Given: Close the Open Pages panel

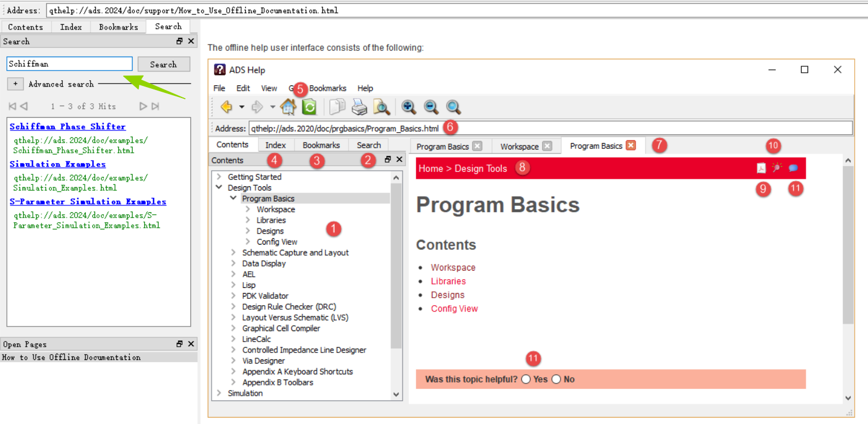Looking at the screenshot, I should [x=191, y=344].
